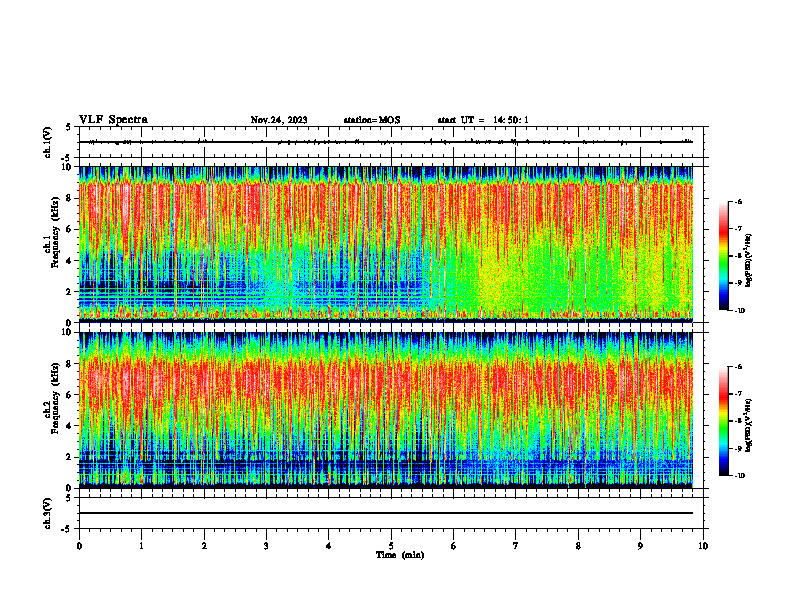Click time axis tick label "0"
Viewport: 792px width, 612px height.
79,546
